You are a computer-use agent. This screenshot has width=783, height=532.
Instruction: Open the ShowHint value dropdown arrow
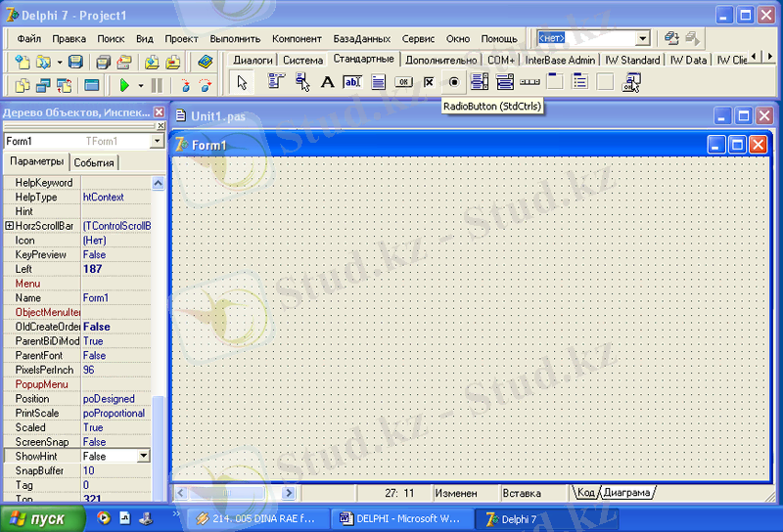coord(143,456)
